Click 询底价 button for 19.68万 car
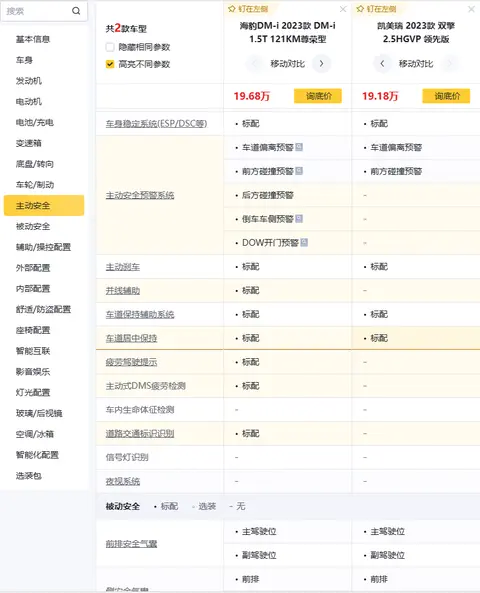The image size is (480, 593). pyautogui.click(x=318, y=96)
